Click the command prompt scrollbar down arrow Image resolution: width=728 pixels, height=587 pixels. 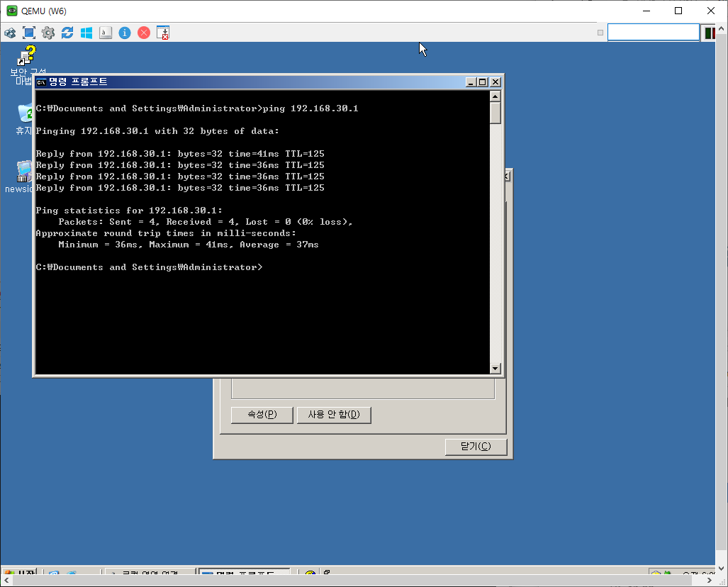click(495, 368)
